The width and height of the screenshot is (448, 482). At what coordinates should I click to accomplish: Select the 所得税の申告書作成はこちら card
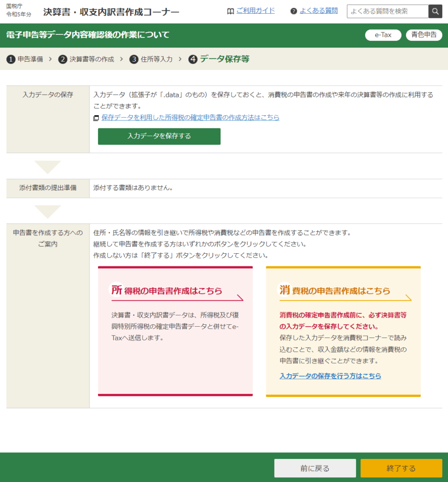coord(175,331)
